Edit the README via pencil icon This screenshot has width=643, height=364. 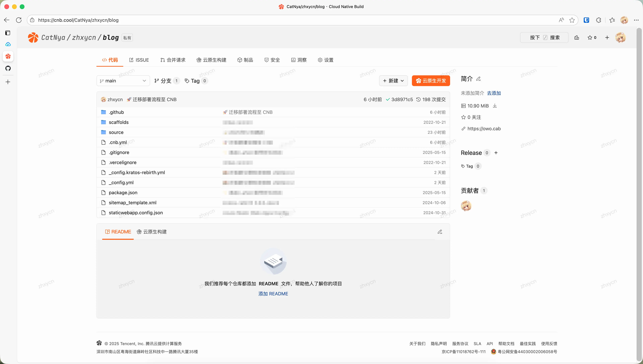click(x=440, y=232)
